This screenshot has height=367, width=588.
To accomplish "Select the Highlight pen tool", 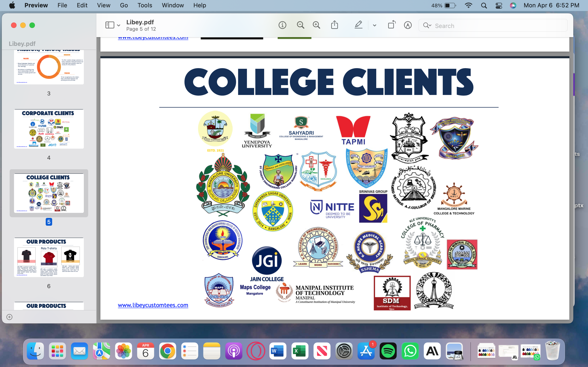I will (x=358, y=25).
